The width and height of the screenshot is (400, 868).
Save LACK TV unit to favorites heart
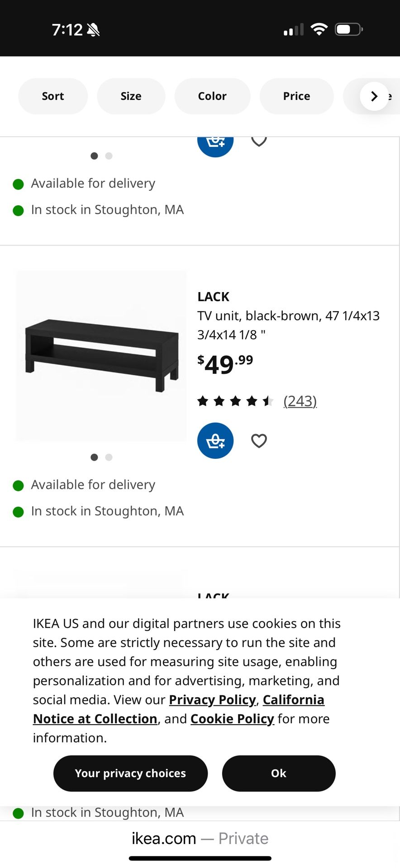pos(259,441)
